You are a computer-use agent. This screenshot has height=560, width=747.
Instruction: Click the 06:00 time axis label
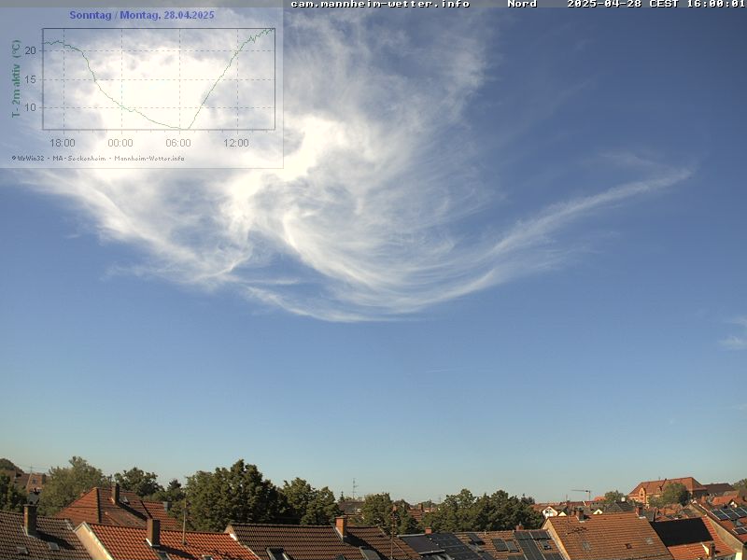pos(178,143)
